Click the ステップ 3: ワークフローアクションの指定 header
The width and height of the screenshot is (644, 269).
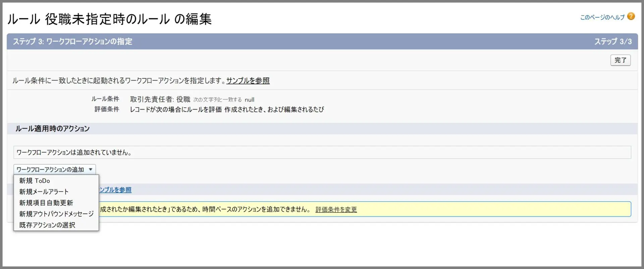pos(72,42)
